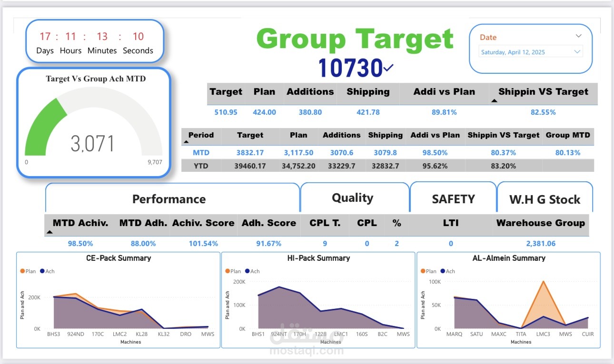Sort by Shipping column in top summary table
614x364 pixels.
368,92
